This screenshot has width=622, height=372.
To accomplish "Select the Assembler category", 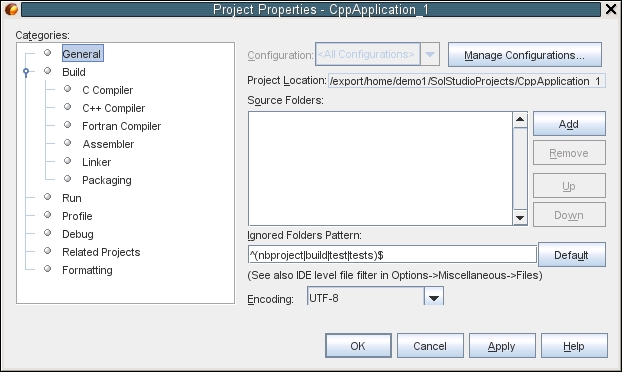I will pyautogui.click(x=108, y=144).
